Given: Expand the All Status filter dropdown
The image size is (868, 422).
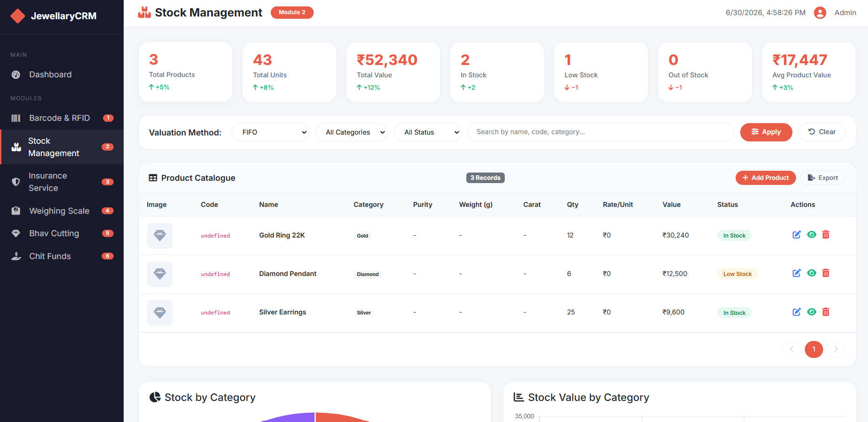Looking at the screenshot, I should [x=428, y=132].
